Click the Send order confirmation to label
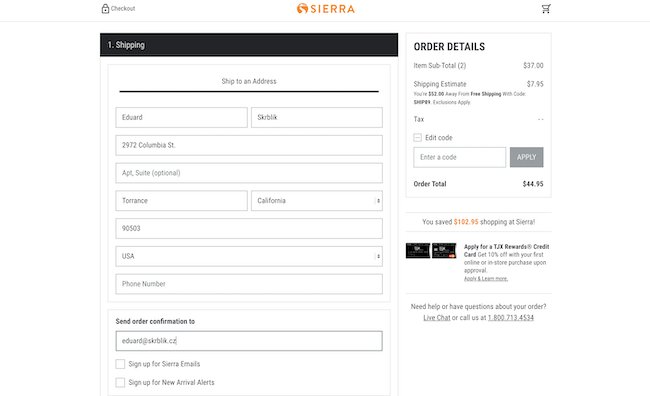Screen dimensions: 650x396 point(155,321)
